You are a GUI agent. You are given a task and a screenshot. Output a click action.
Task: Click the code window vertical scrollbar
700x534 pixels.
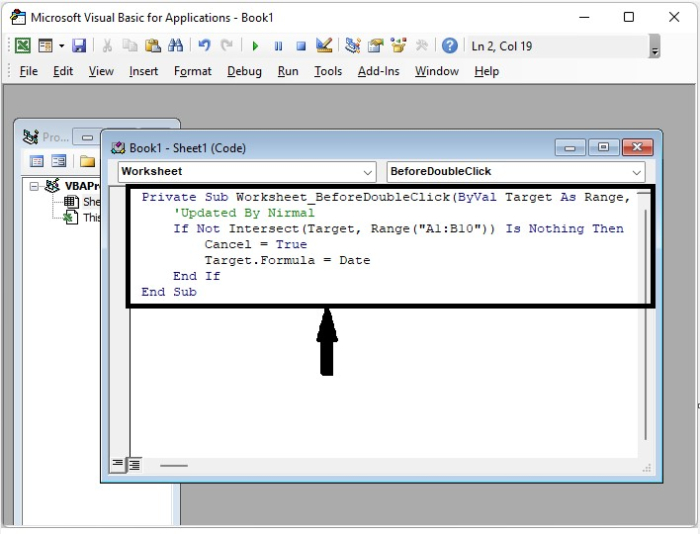click(x=645, y=325)
